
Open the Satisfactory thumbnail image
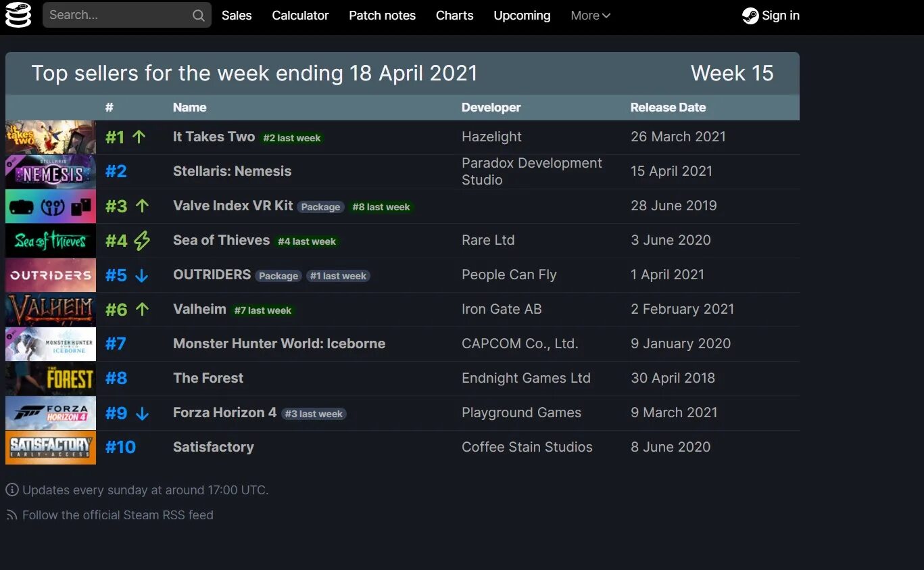tap(51, 448)
